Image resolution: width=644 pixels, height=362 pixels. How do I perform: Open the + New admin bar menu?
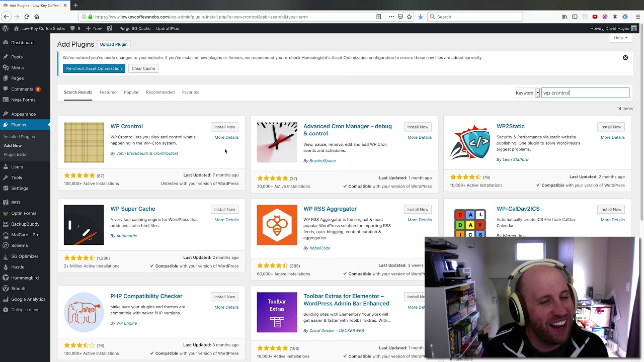tap(94, 28)
